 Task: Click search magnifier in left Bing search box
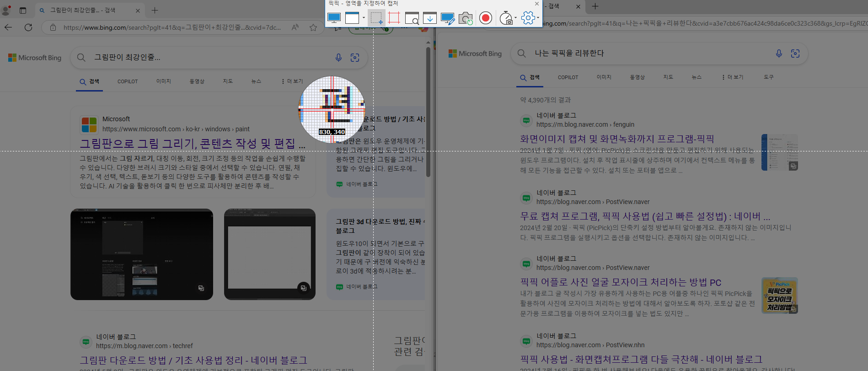point(81,57)
